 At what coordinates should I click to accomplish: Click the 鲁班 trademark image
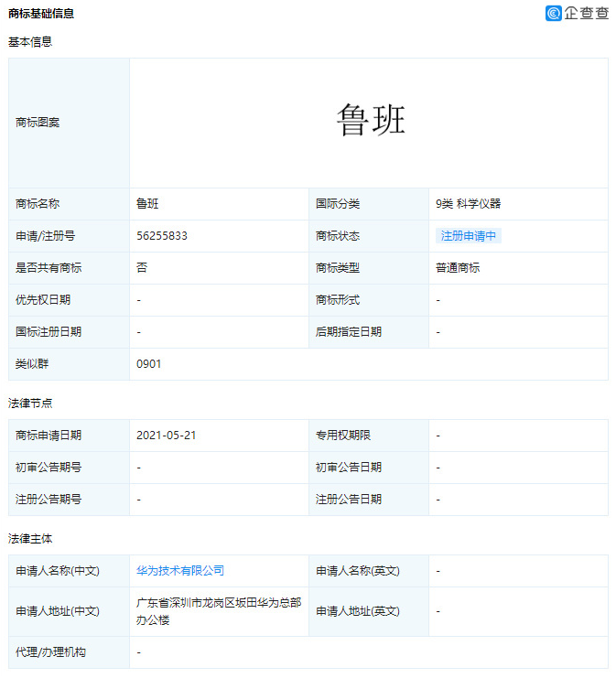370,121
